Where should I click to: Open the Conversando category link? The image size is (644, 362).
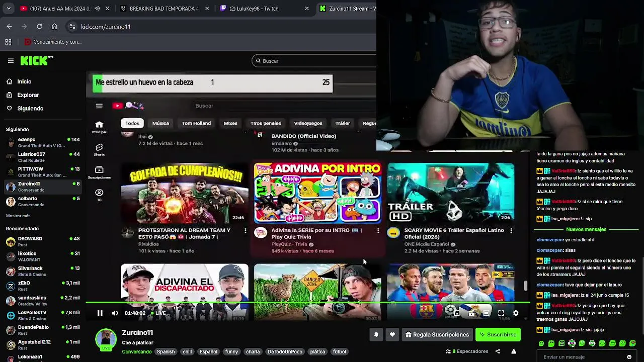click(136, 352)
